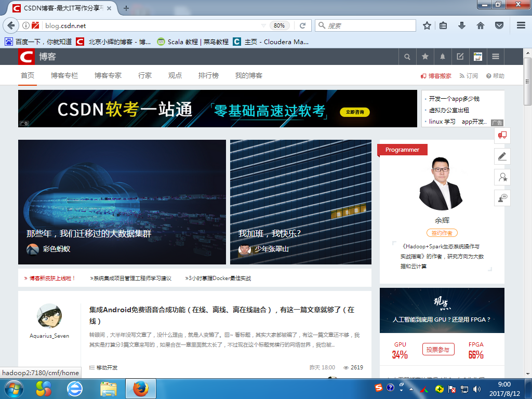
Task: Open the Scala 教程 bookmark
Action: click(x=193, y=42)
